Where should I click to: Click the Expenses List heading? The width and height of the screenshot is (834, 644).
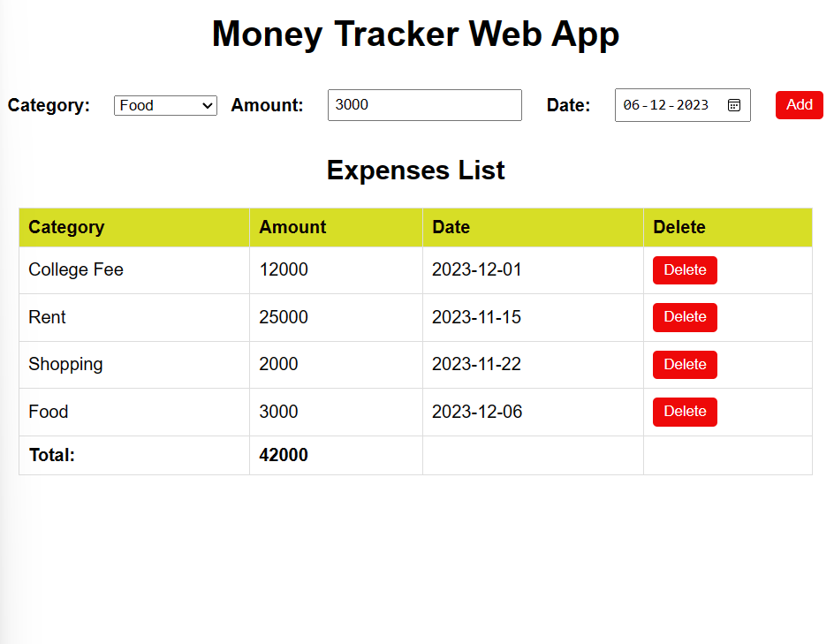point(415,170)
